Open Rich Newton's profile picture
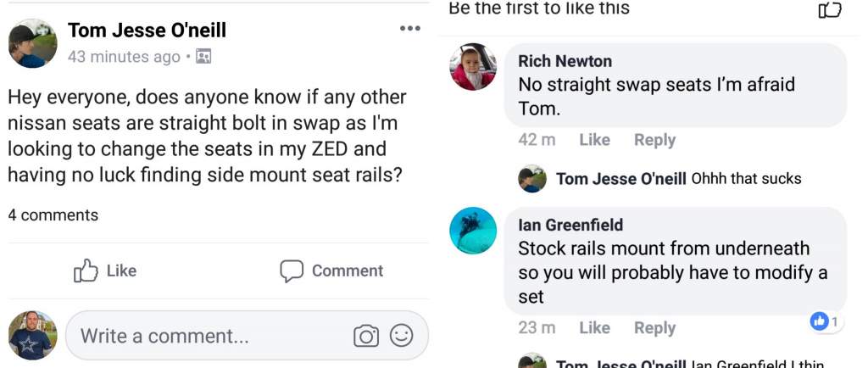Screen dimensions: 868x368 click(473, 67)
